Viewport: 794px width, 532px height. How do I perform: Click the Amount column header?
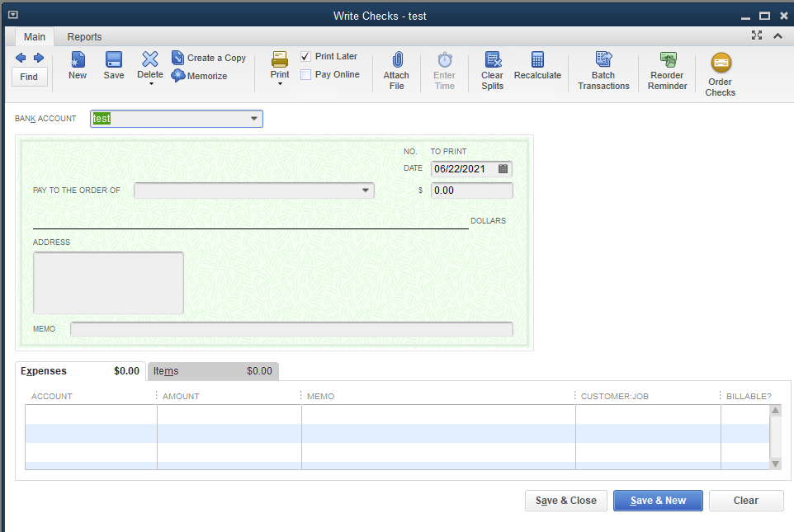[181, 397]
